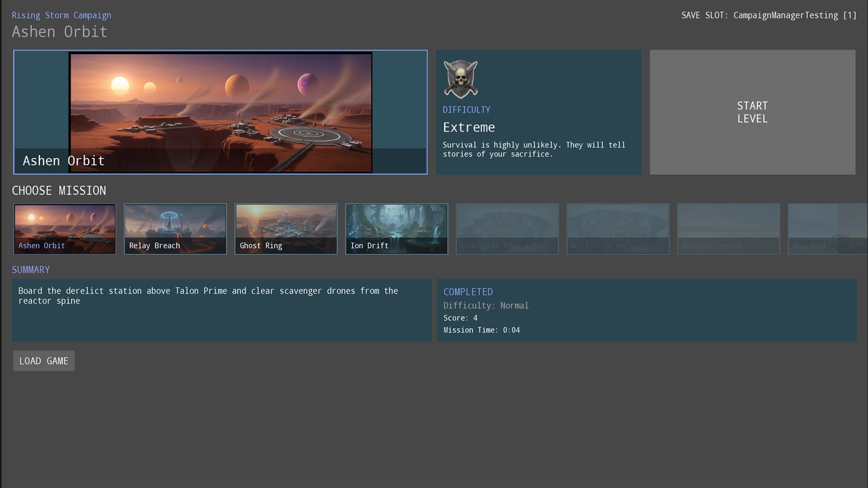Click the skull difficulty emblem icon

tap(460, 79)
